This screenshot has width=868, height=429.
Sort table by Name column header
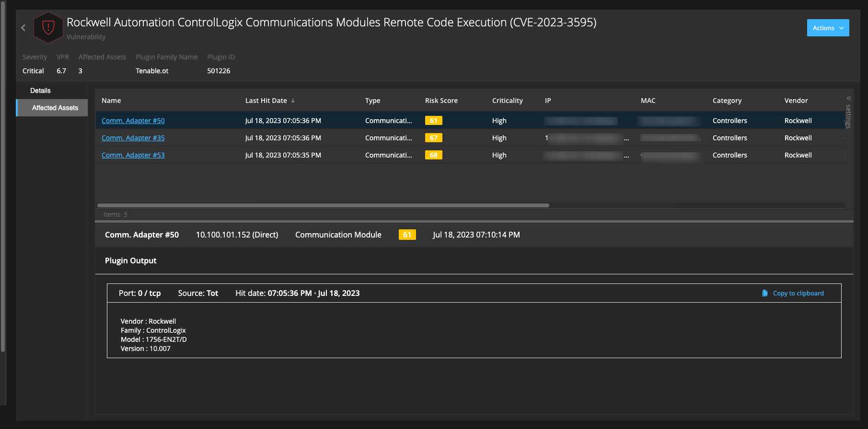(111, 101)
